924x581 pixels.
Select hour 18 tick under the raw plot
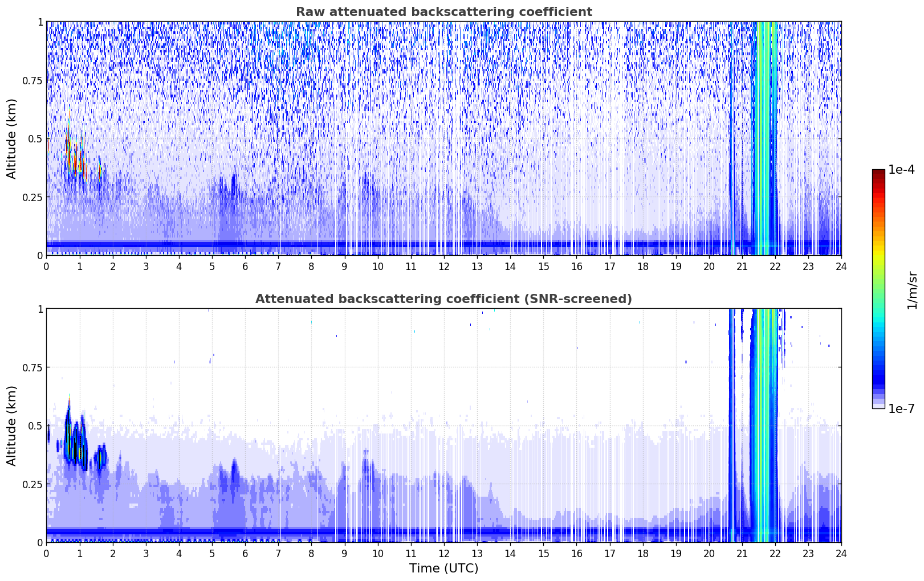pyautogui.click(x=642, y=266)
